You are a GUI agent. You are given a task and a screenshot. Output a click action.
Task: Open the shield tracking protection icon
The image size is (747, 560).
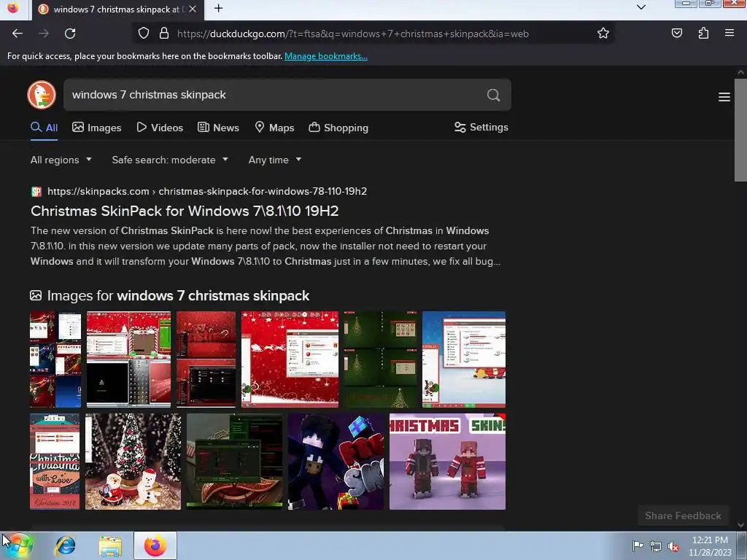coord(144,34)
